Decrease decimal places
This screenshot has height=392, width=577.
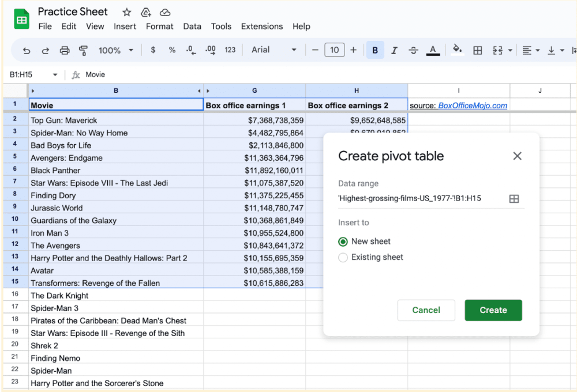(190, 50)
